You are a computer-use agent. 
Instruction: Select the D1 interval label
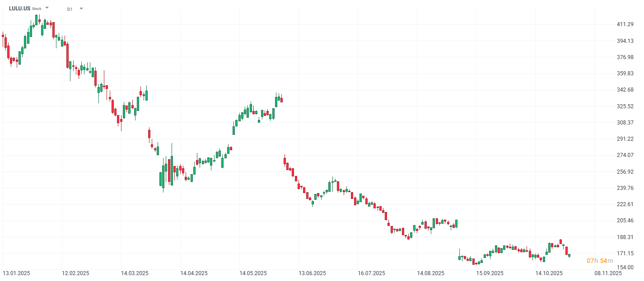coord(70,9)
